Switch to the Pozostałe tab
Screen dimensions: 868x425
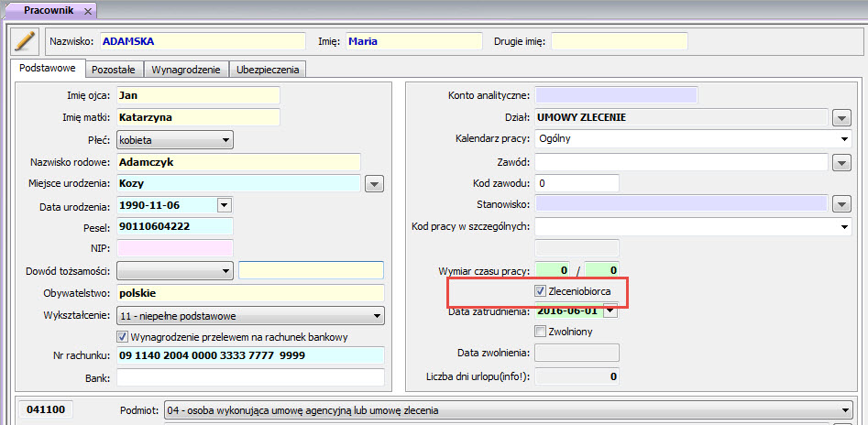tap(115, 69)
